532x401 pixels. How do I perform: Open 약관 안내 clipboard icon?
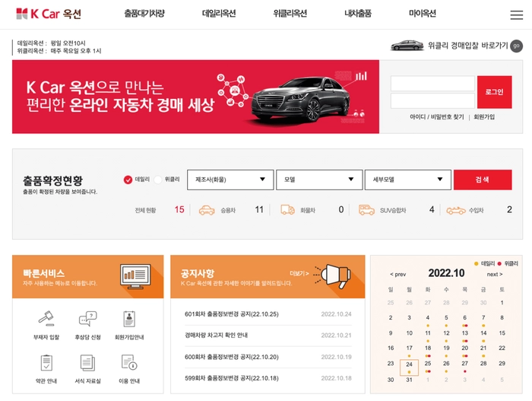(46, 363)
